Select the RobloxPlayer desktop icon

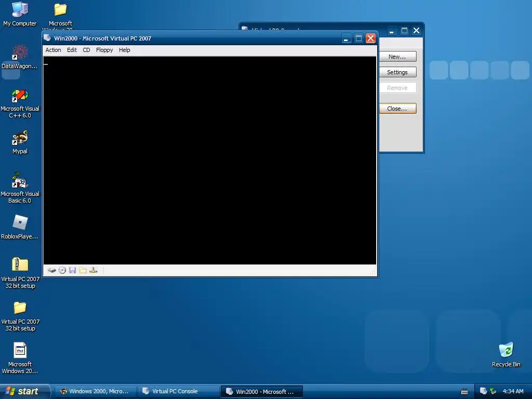pyautogui.click(x=20, y=228)
